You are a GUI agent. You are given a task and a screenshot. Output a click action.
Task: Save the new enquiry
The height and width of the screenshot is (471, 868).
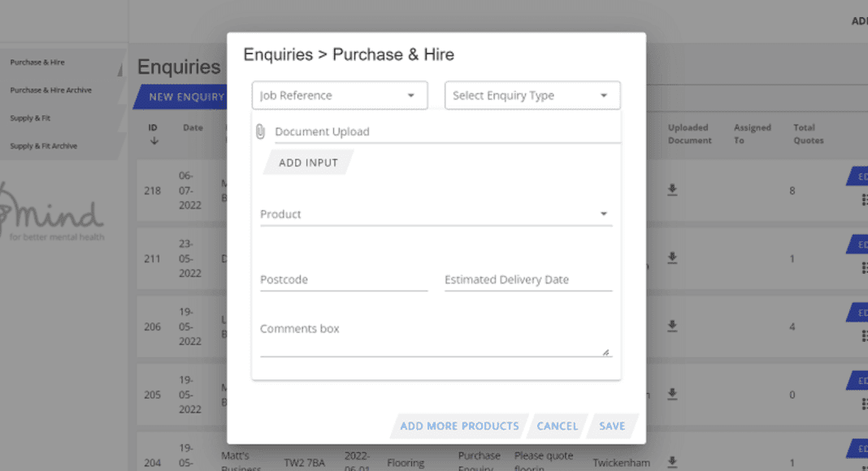[612, 426]
